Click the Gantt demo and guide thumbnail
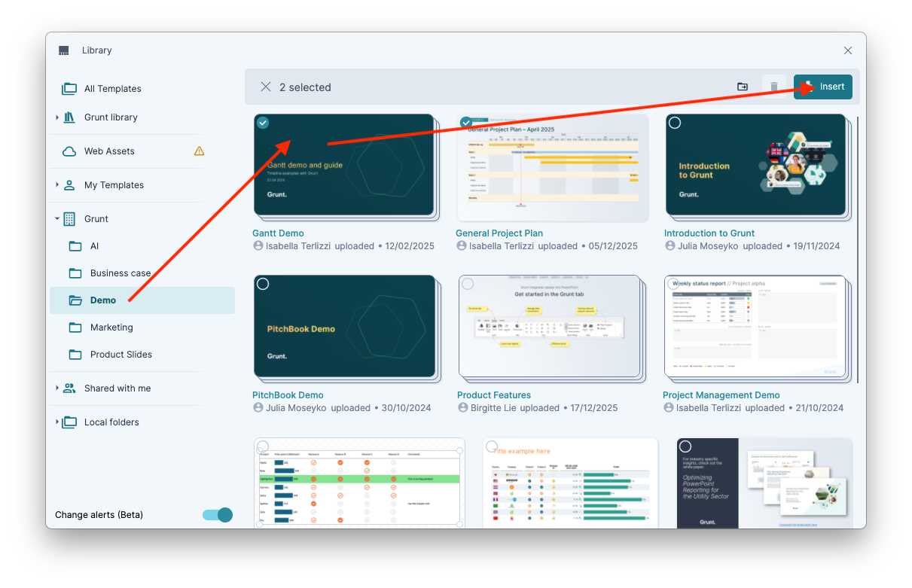Screen dimensions: 912x588 pos(344,165)
